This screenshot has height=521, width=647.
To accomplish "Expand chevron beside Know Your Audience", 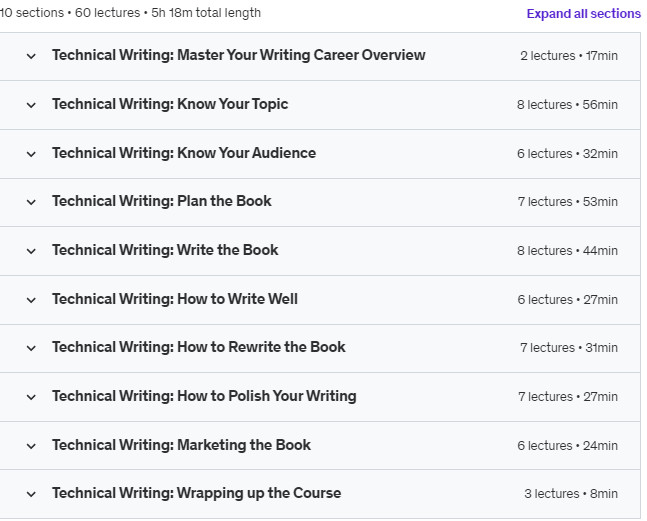I will tap(31, 154).
